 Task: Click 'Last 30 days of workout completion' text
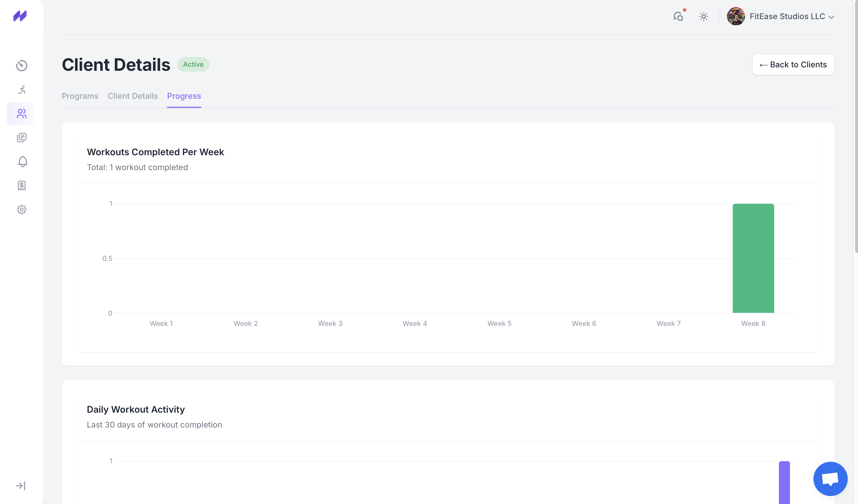154,425
